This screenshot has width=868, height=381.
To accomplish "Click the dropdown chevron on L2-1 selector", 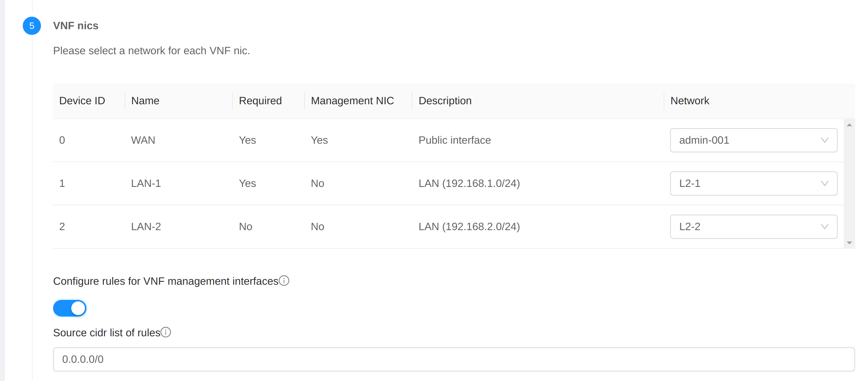I will pos(824,183).
